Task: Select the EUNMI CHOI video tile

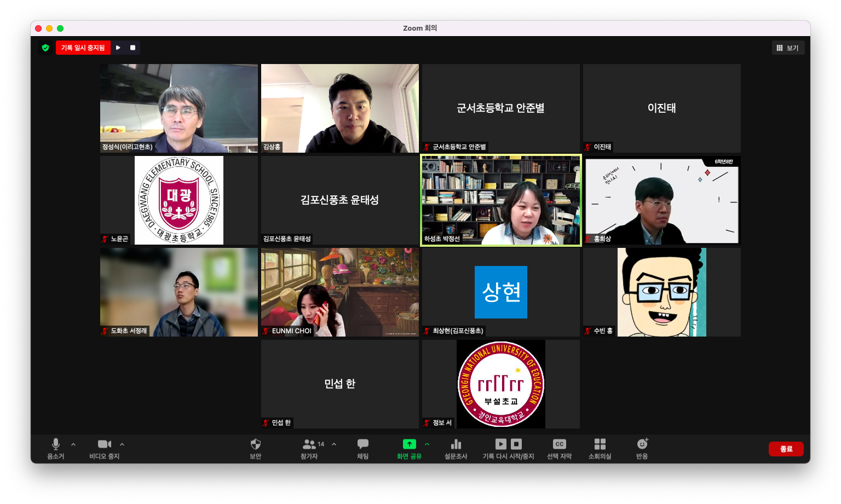Action: 340,292
